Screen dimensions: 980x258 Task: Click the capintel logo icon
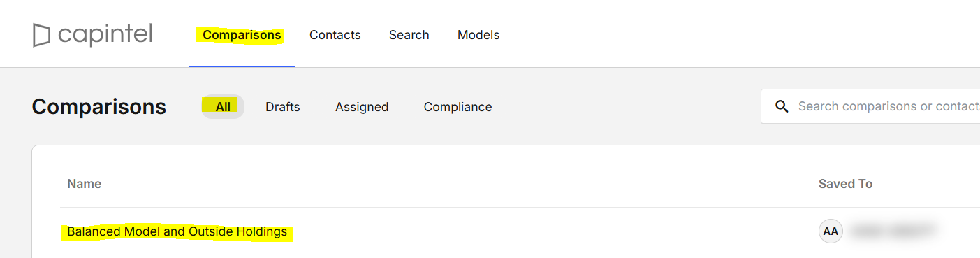coord(42,35)
